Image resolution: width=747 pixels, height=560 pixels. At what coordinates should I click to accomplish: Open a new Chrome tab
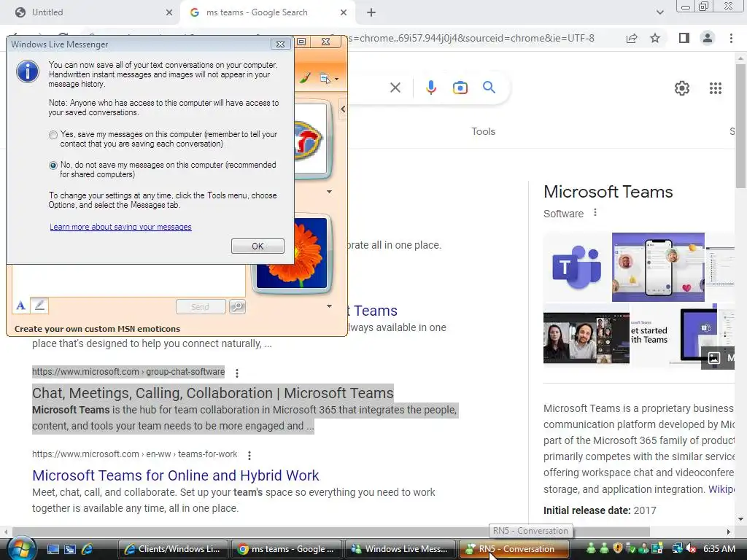pos(371,12)
